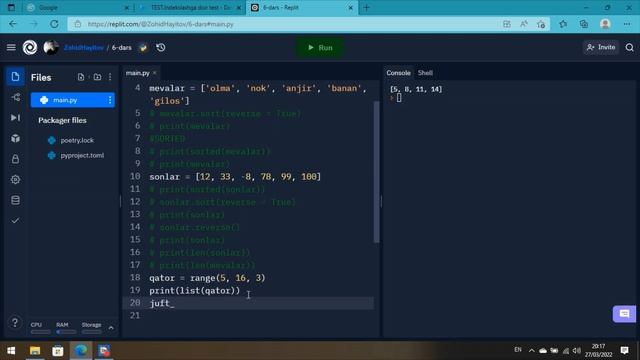The height and width of the screenshot is (360, 640).
Task: Switch to the TEST browser tab
Action: (190, 7)
